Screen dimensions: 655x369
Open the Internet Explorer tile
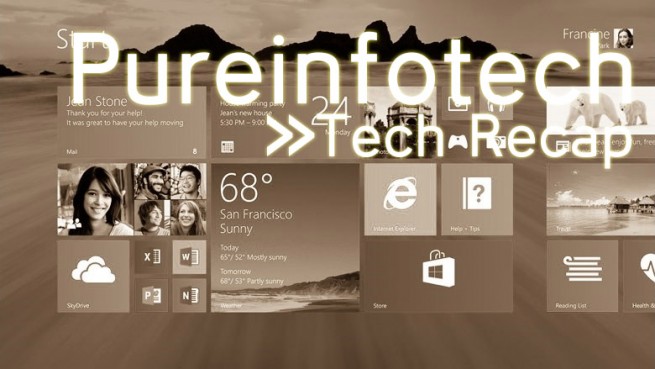[400, 199]
